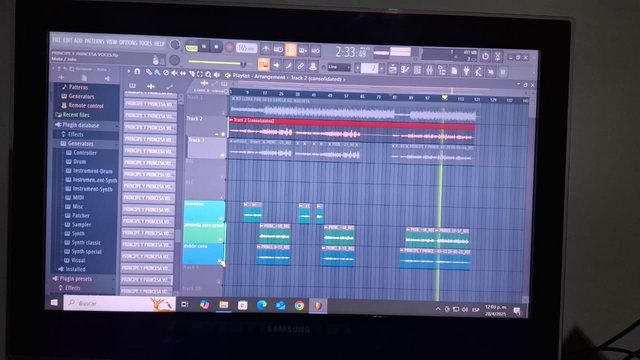Open the Playlist view icon
This screenshot has width=640, height=360.
(x=392, y=70)
